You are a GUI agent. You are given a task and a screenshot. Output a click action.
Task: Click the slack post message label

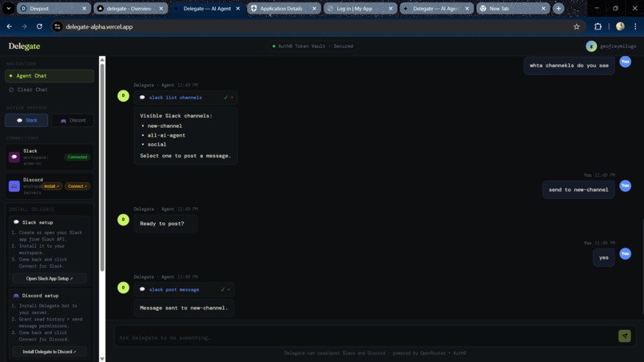(x=174, y=290)
